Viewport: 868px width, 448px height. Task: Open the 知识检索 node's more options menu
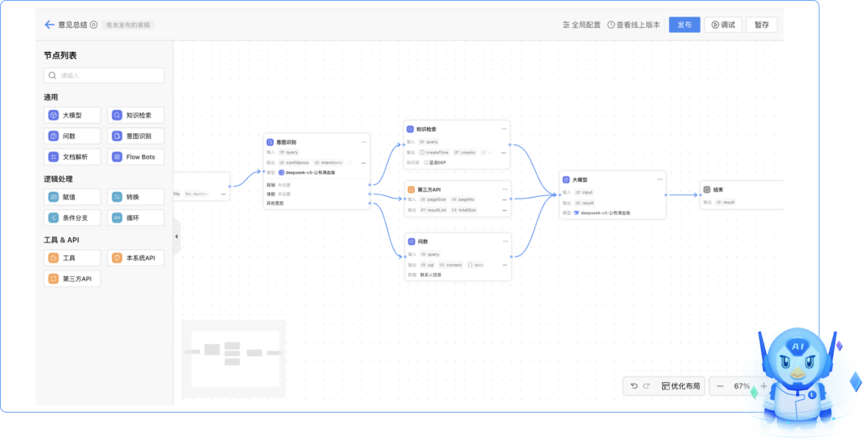click(504, 129)
